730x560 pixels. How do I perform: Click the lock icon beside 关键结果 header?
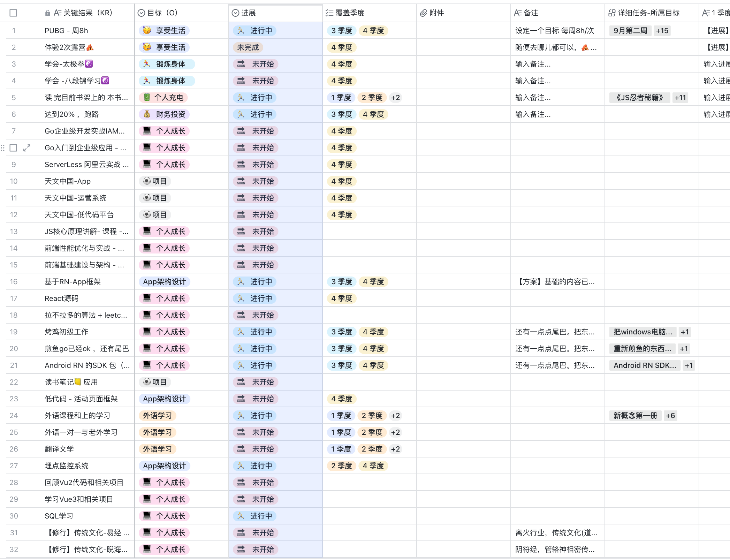pos(48,13)
